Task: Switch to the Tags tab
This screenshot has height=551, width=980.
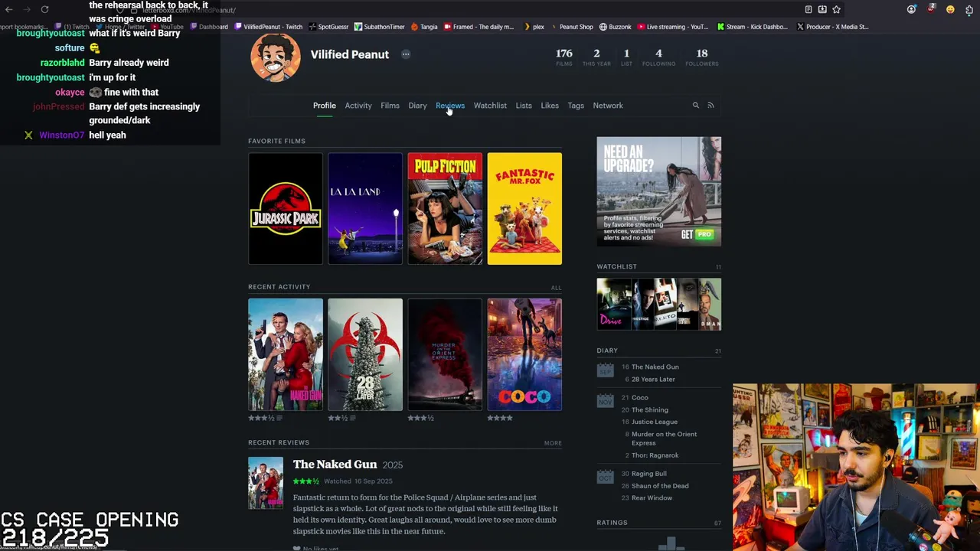Action: point(576,106)
